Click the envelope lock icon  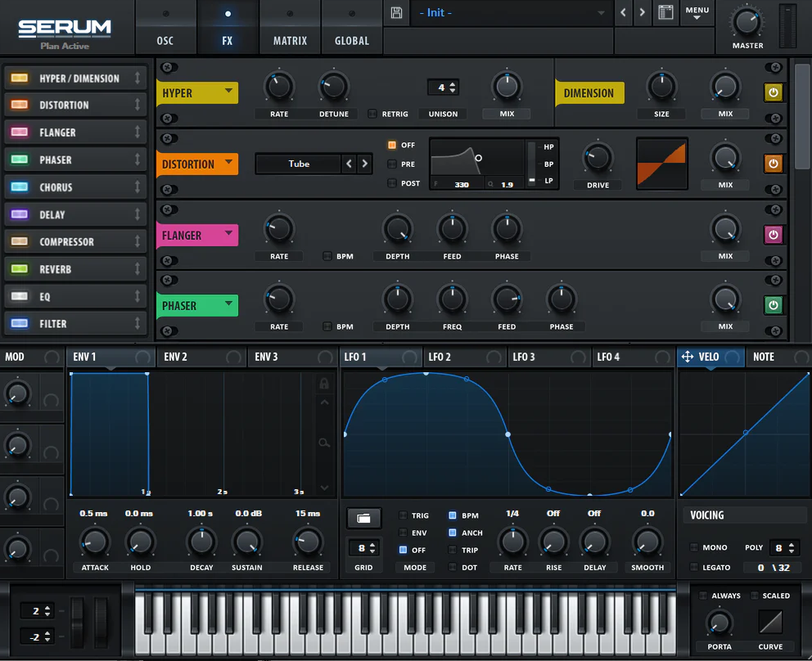(x=324, y=383)
